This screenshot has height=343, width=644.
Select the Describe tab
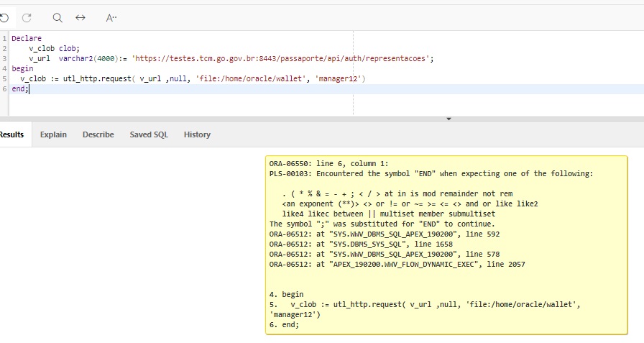coord(98,134)
